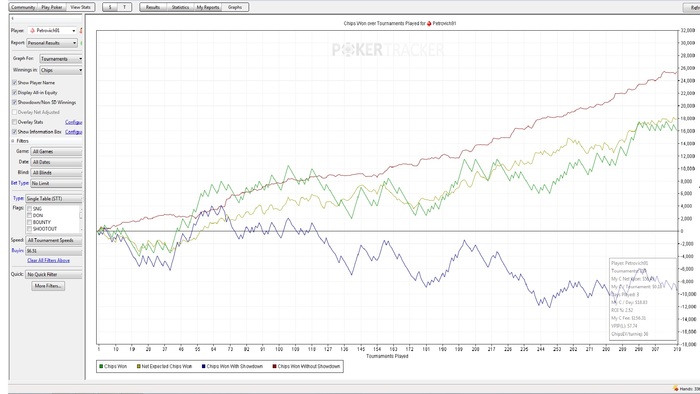
Task: Open the Speed All Tournament Speeds dropdown
Action: tap(54, 240)
